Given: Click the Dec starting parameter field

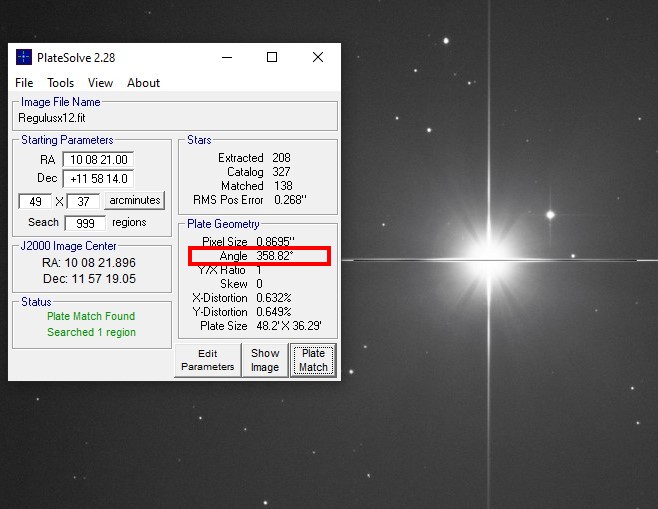Looking at the screenshot, I should [98, 179].
